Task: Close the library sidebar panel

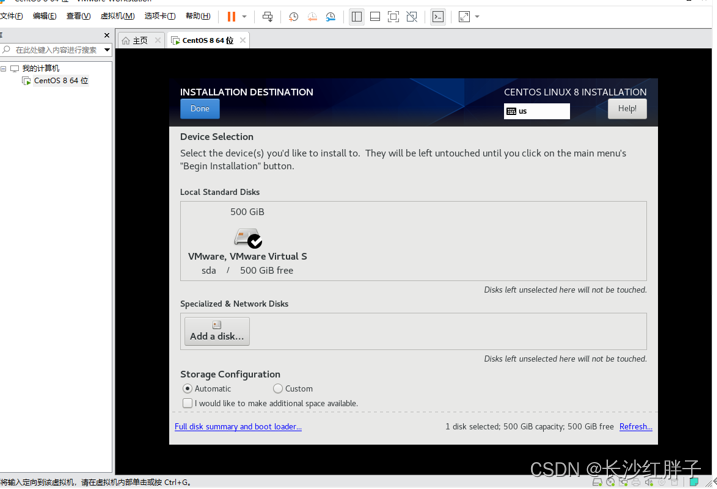Action: [107, 35]
